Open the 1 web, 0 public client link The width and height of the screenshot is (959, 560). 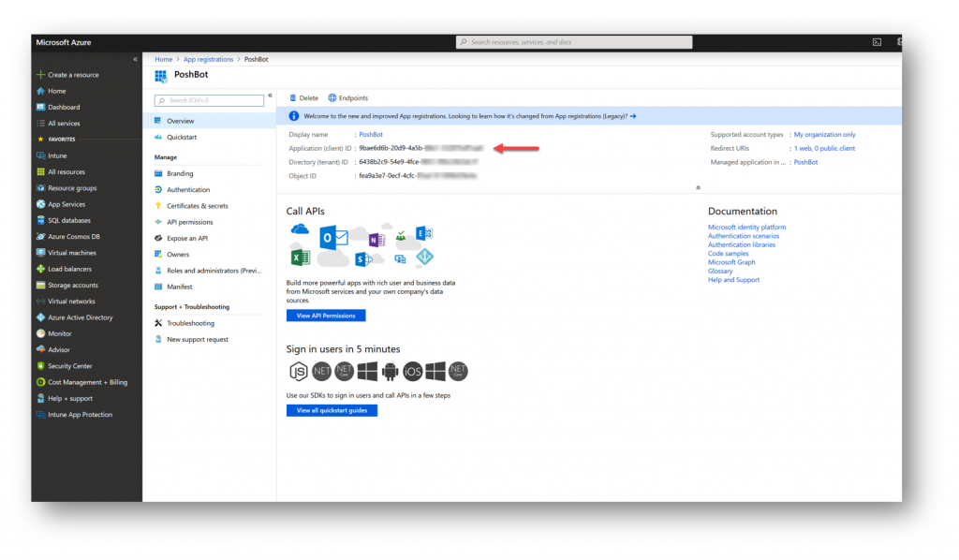pos(824,149)
